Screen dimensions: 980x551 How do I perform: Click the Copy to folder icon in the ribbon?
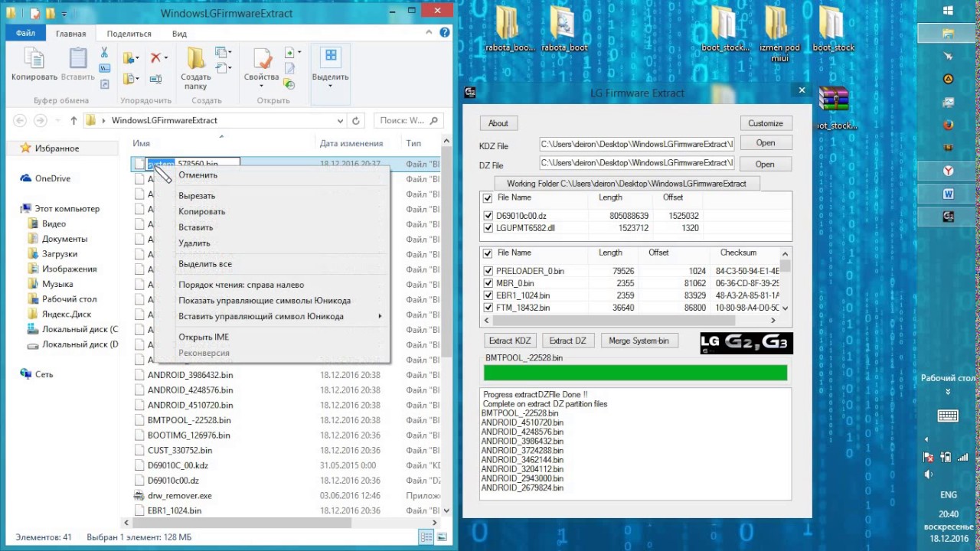[129, 79]
